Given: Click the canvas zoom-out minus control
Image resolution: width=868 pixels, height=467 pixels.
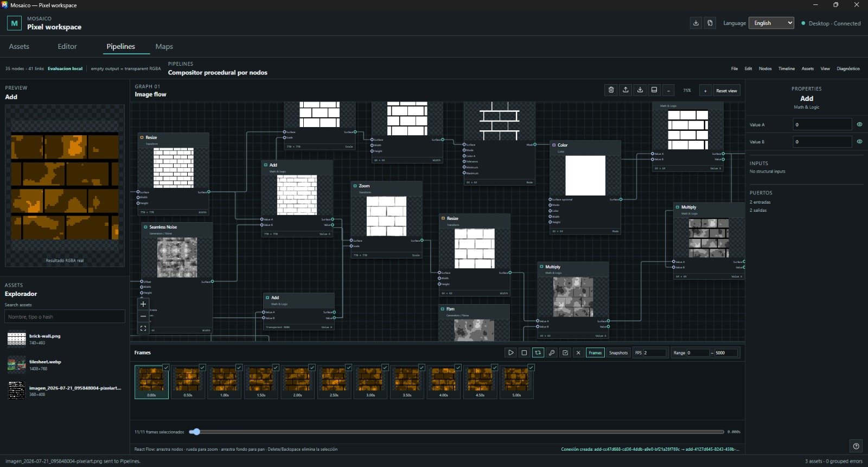Looking at the screenshot, I should 143,316.
